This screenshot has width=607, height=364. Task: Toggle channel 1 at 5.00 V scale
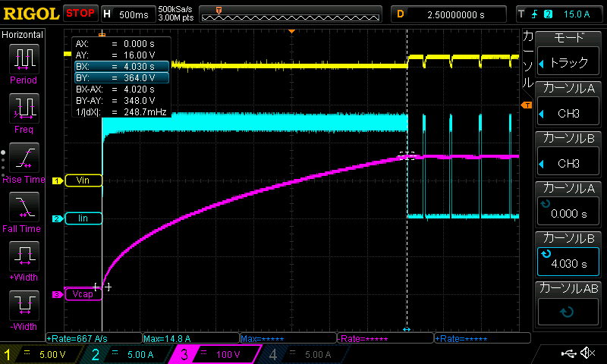[x=42, y=354]
